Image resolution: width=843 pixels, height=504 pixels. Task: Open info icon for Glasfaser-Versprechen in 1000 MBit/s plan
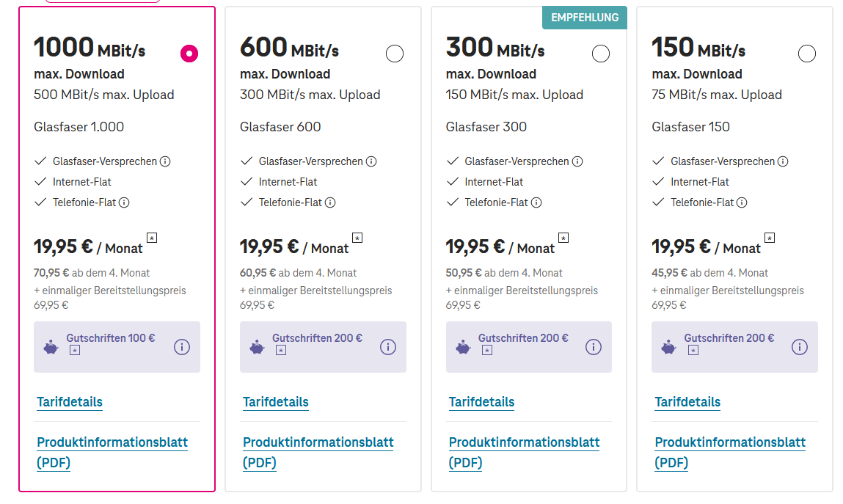click(165, 161)
